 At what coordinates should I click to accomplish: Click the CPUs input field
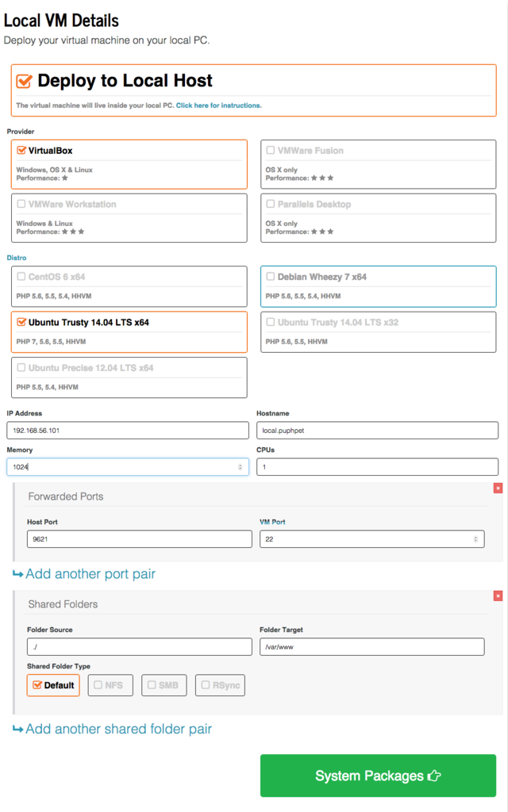coord(377,466)
